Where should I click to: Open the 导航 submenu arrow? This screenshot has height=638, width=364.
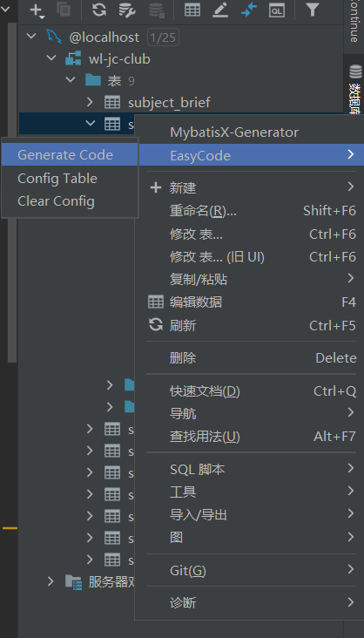click(351, 413)
